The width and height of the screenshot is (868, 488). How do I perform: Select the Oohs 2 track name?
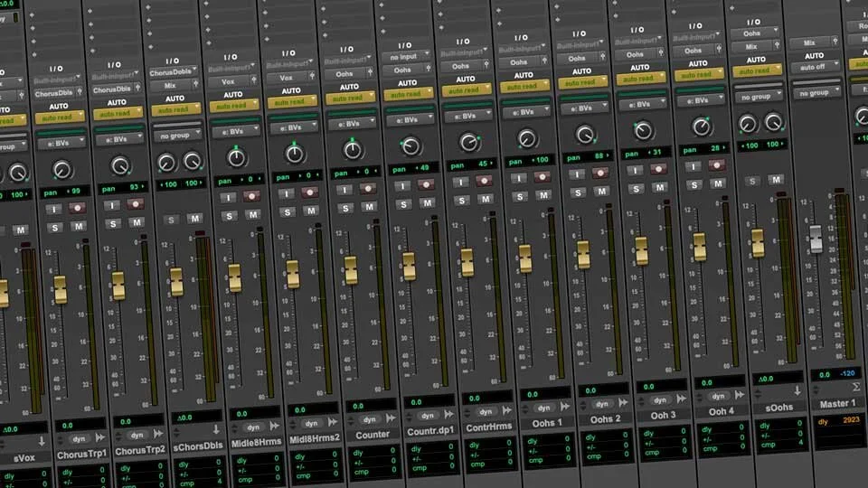[605, 419]
